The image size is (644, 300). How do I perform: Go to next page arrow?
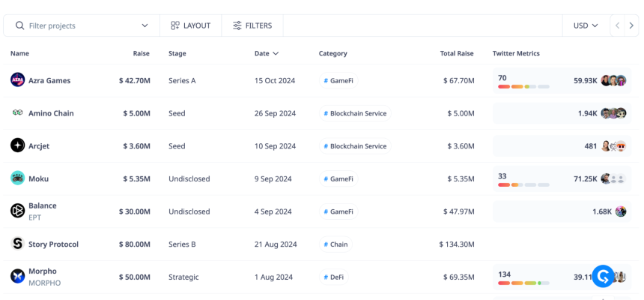click(631, 25)
